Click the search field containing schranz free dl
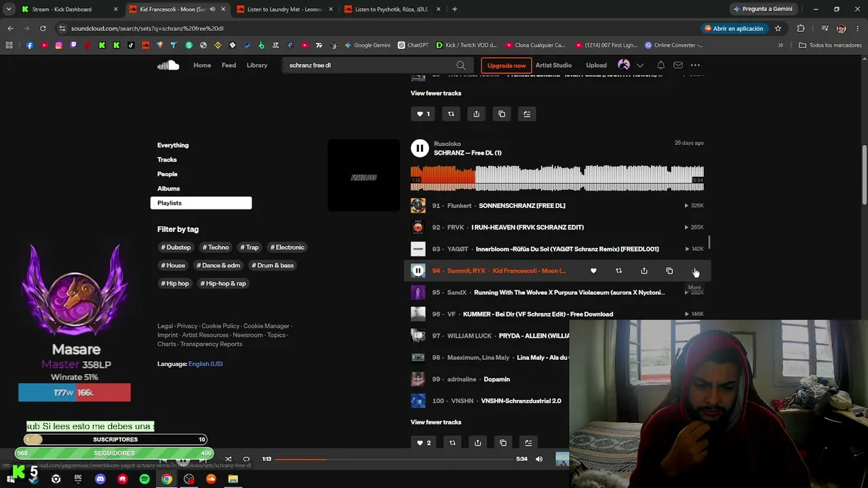 pos(378,65)
